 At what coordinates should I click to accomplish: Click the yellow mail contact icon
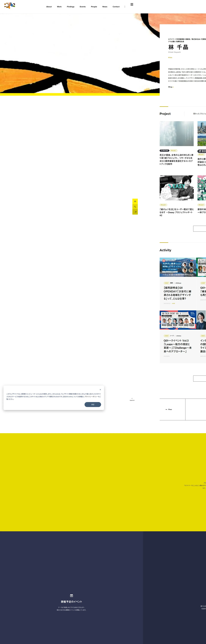[135, 201]
